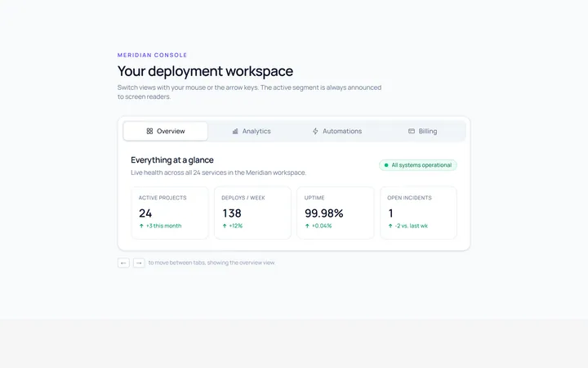Image resolution: width=588 pixels, height=368 pixels.
Task: Click the Automations lightning bolt icon
Action: coord(315,131)
